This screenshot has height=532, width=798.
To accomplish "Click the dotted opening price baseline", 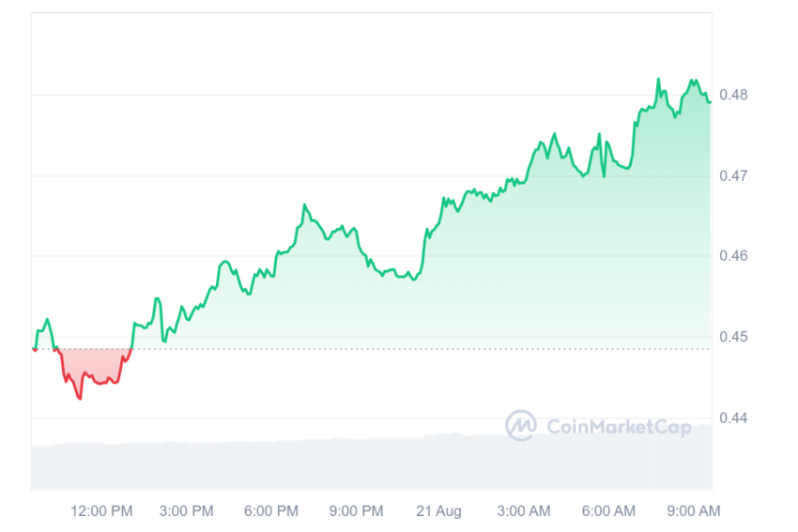I will tap(372, 349).
